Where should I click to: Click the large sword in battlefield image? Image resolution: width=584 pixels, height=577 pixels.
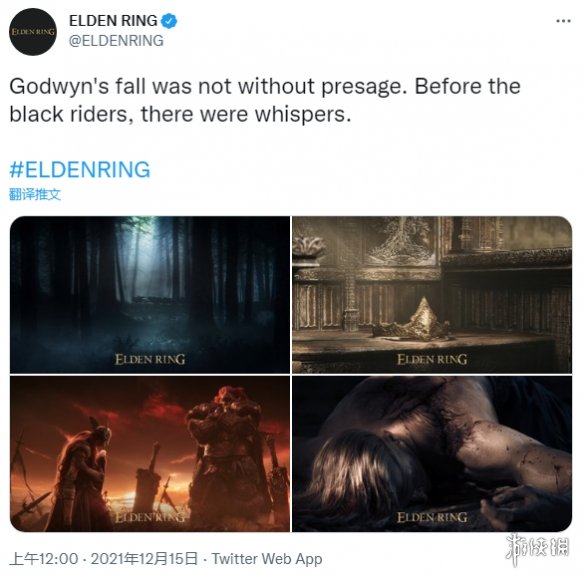coord(147,477)
